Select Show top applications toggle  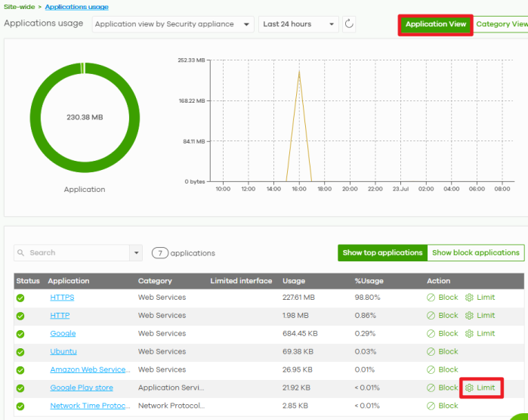point(382,252)
